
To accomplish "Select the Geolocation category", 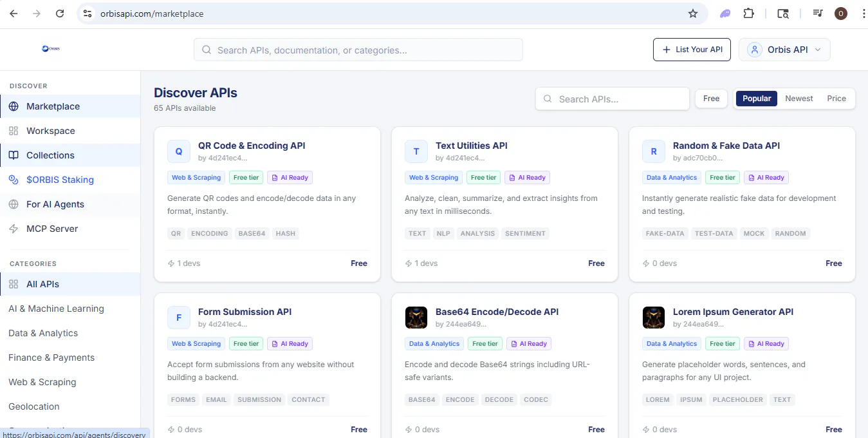I will [x=34, y=406].
